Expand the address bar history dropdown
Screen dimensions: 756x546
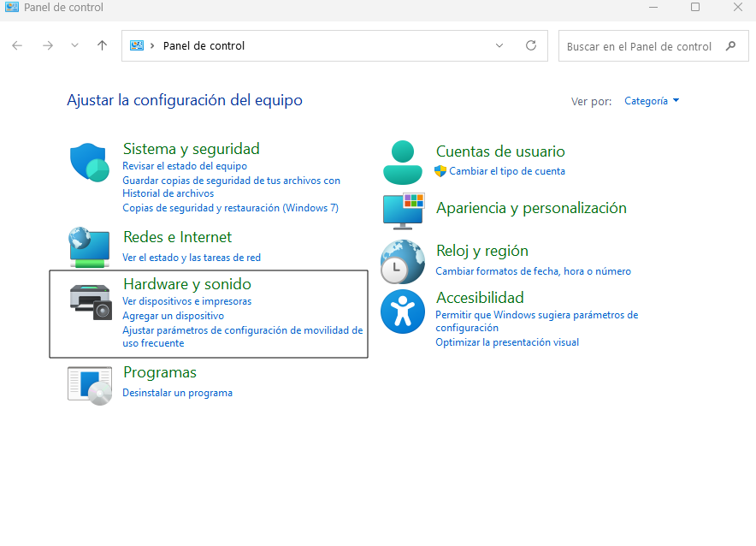click(x=499, y=45)
